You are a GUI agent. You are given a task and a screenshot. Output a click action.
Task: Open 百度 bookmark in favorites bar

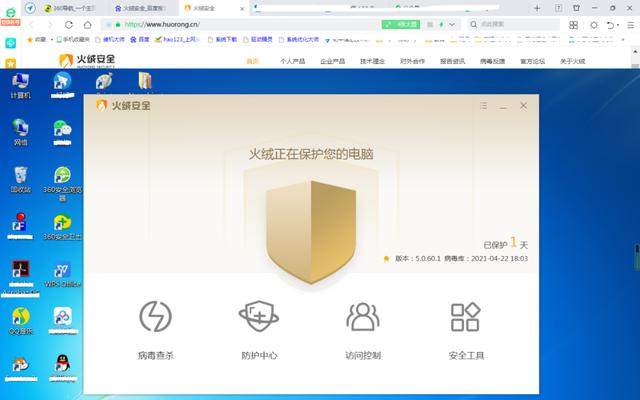click(140, 40)
